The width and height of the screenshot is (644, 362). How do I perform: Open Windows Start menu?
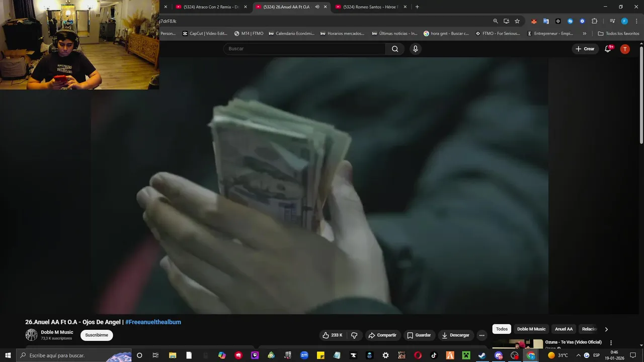8,355
